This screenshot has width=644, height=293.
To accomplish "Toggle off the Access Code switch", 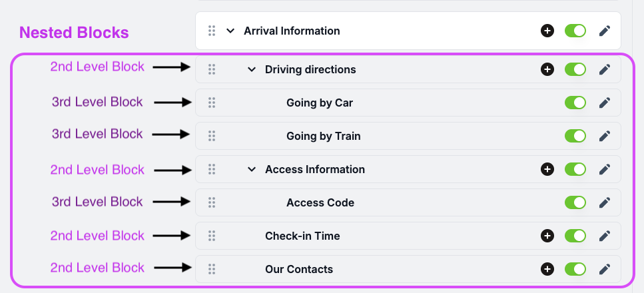I will pyautogui.click(x=575, y=202).
